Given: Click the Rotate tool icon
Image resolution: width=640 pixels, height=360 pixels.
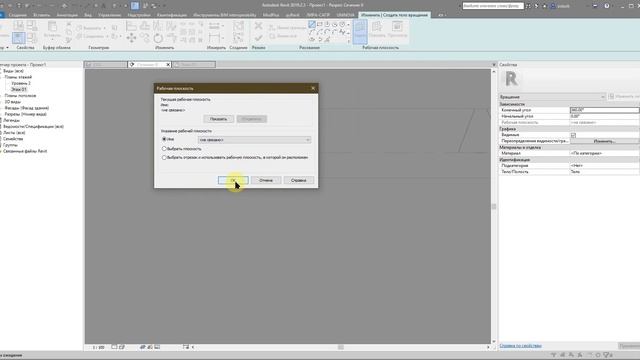Looking at the screenshot, I should click(158, 38).
